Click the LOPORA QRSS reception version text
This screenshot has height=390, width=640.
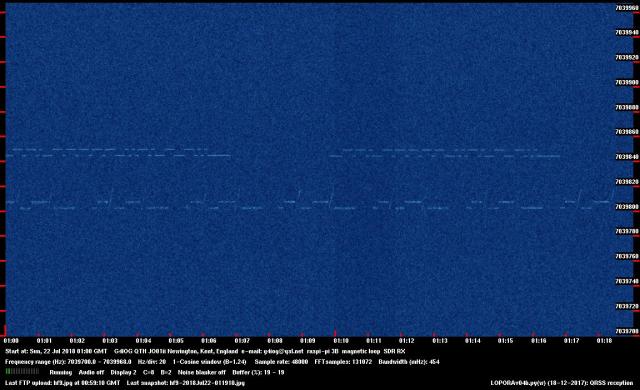562,383
